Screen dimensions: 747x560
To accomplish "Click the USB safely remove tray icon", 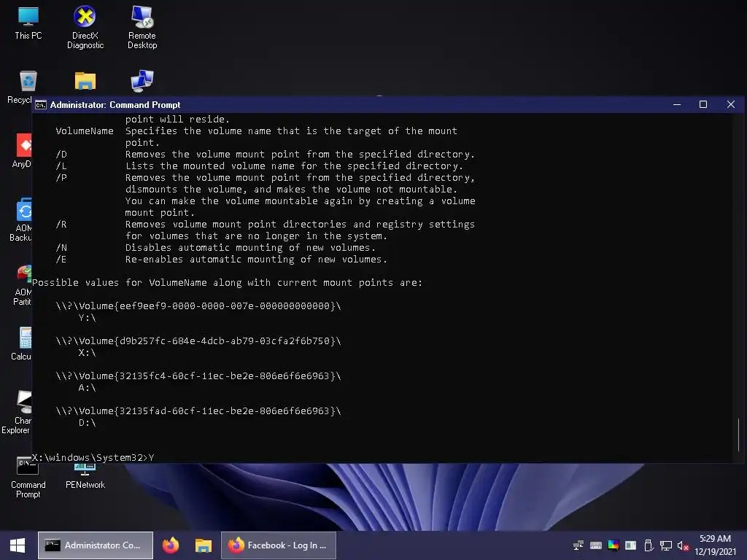I will point(648,545).
